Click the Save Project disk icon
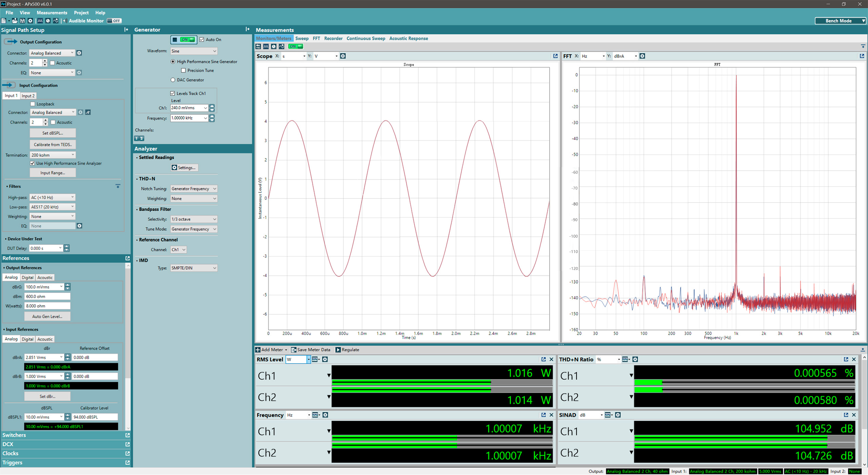Image resolution: width=868 pixels, height=475 pixels. point(22,21)
